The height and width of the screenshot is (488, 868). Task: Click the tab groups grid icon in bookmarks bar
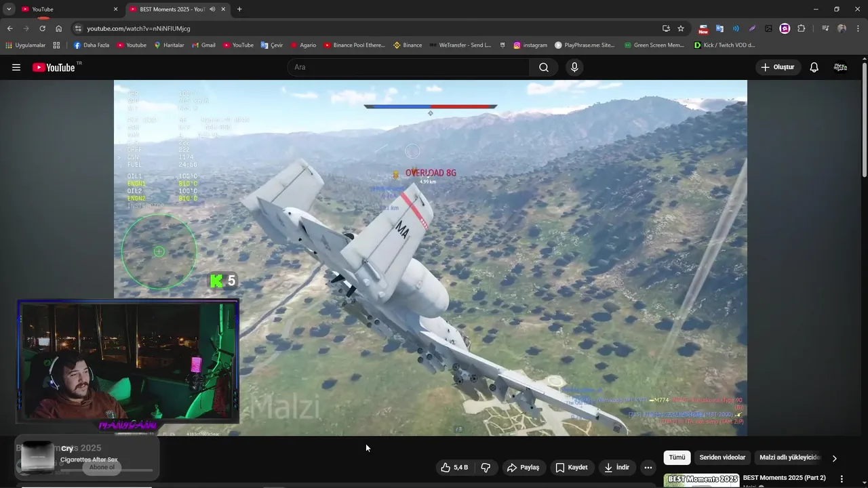point(56,45)
